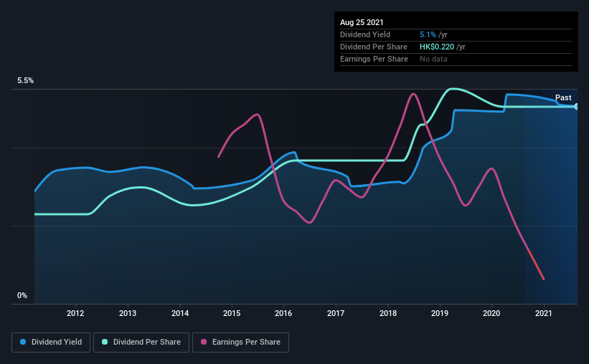Click the 5.1% dividend yield value
The width and height of the screenshot is (589, 364).
[428, 34]
